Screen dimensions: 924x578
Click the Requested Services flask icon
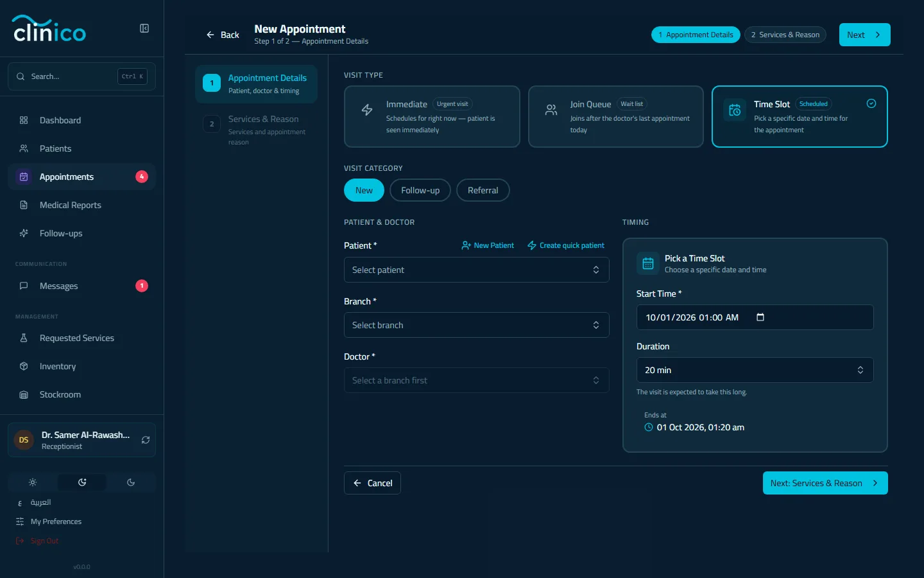point(24,338)
